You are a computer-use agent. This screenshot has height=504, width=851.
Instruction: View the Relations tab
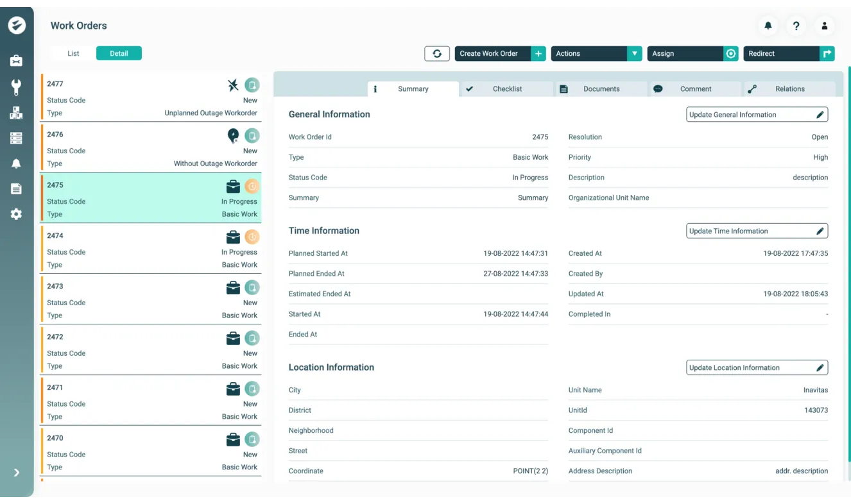[789, 88]
